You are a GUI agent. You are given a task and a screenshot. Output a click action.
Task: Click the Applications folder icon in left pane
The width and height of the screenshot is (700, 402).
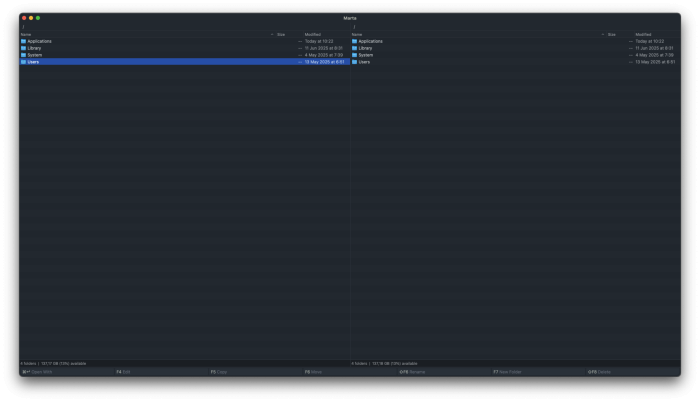[x=23, y=41]
